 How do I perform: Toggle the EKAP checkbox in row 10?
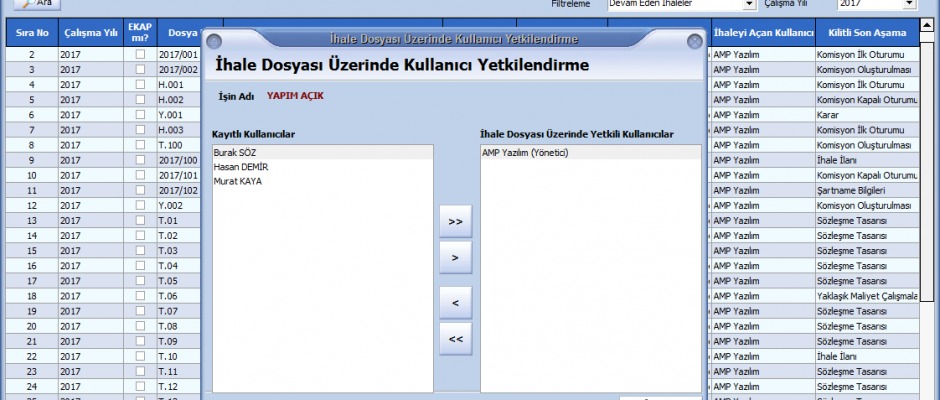tap(140, 175)
